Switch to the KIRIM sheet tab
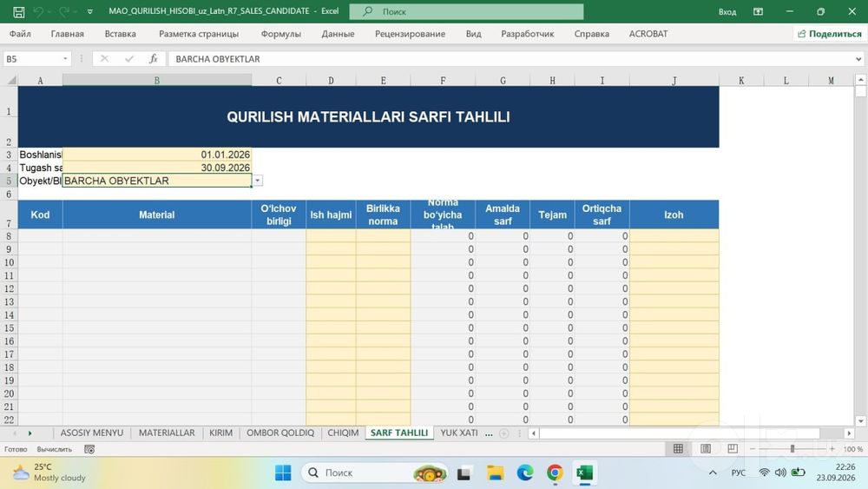This screenshot has height=489, width=868. pos(220,433)
